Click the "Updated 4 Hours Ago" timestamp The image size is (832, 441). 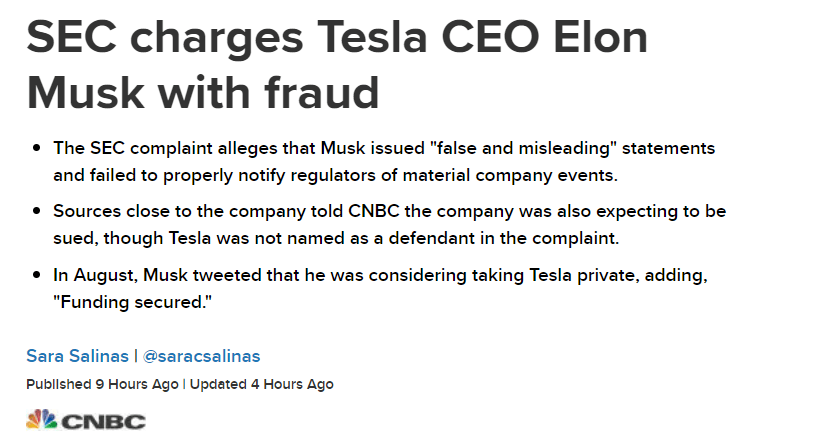tap(262, 384)
